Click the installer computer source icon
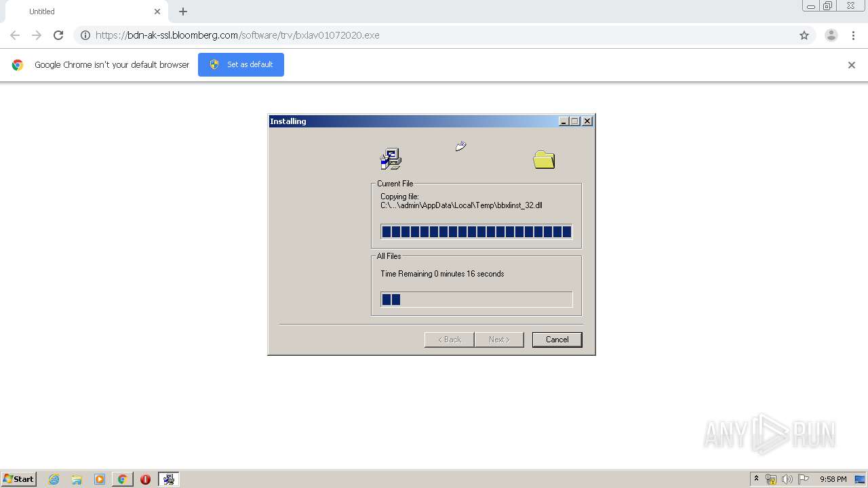Screen dimensions: 868x488 (x=391, y=159)
